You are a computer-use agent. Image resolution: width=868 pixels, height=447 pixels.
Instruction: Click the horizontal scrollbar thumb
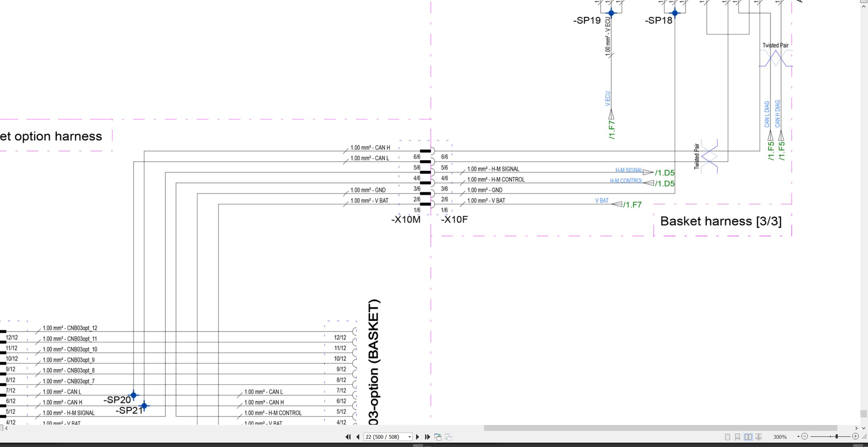tap(660, 428)
